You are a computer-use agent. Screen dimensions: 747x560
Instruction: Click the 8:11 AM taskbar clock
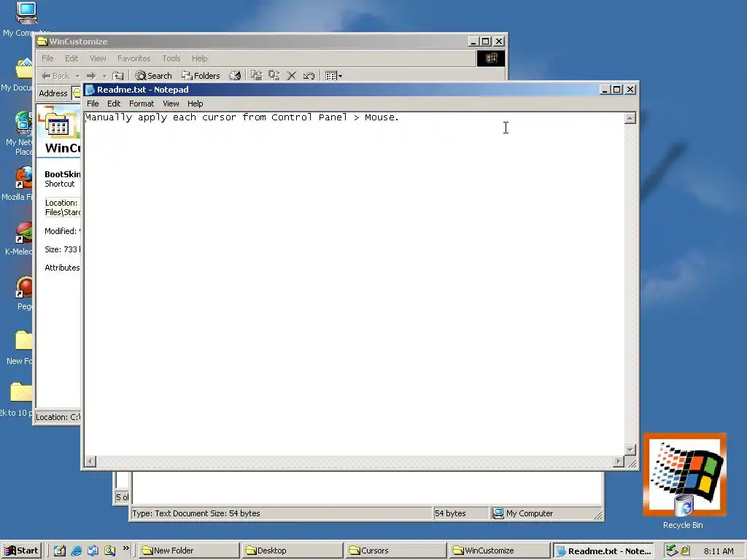coord(719,551)
